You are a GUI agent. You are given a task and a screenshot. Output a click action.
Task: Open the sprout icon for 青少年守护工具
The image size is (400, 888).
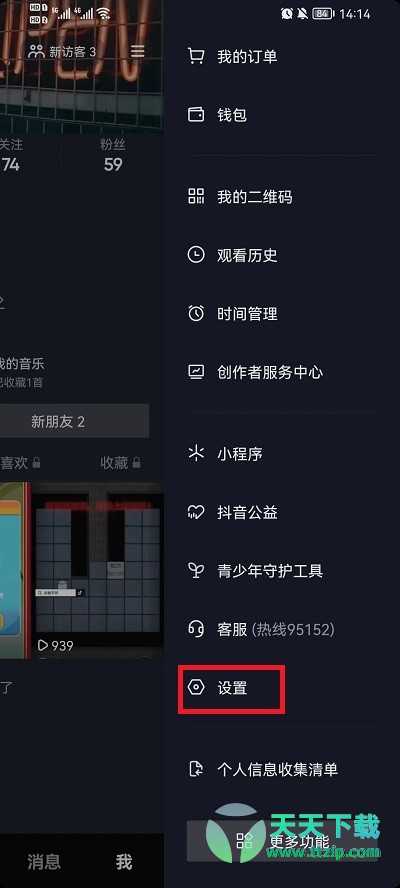tap(196, 571)
